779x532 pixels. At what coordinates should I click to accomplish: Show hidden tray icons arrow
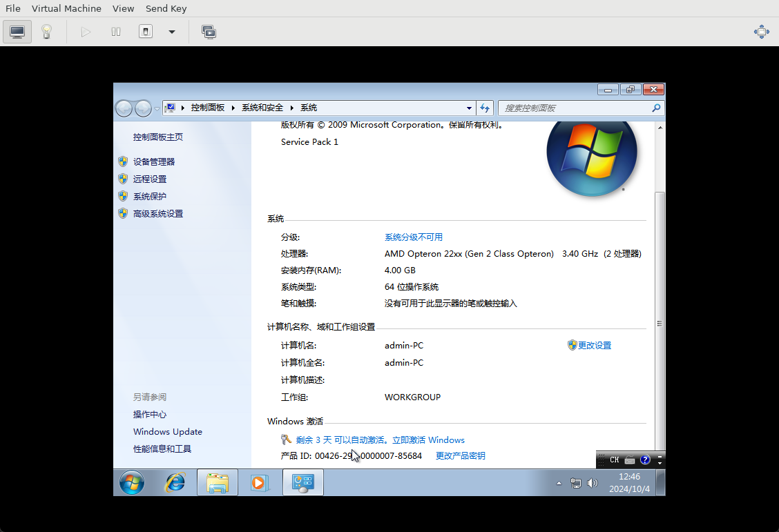coord(559,483)
